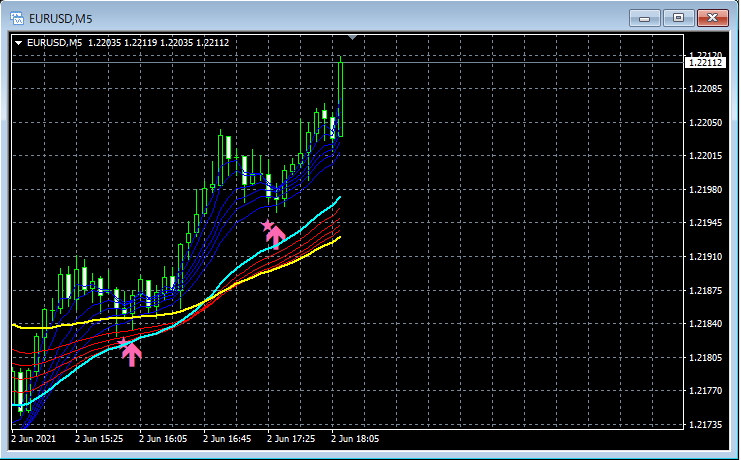Select the lower pink star signal marker

[123, 342]
